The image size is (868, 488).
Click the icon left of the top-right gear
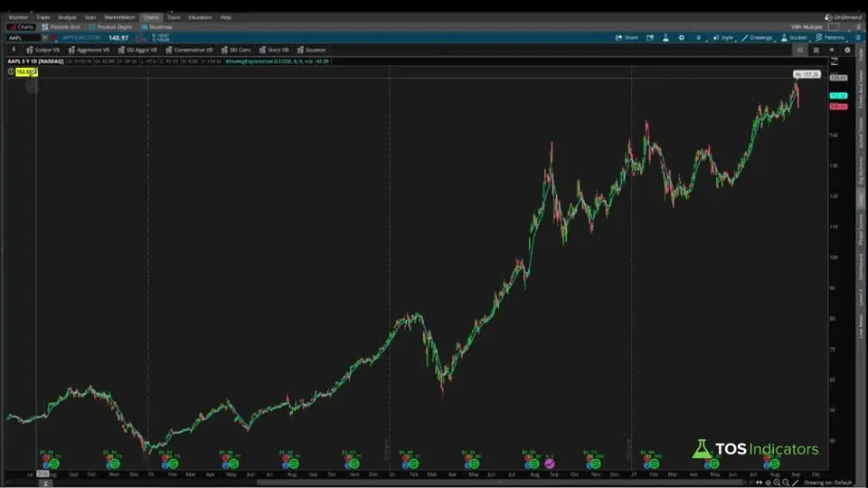click(832, 50)
